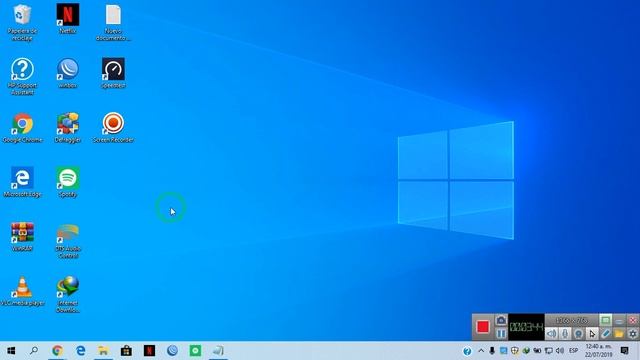Open the recorder drawing pen tool
This screenshot has width=640, height=360.
click(x=606, y=334)
